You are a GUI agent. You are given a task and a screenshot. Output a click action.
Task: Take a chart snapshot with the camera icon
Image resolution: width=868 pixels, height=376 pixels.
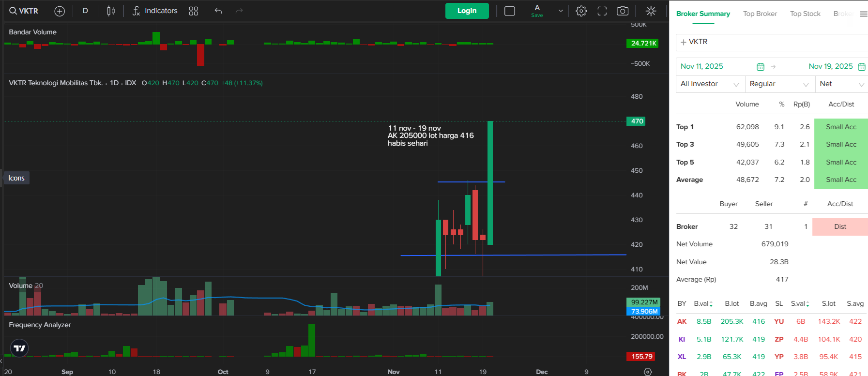point(623,11)
